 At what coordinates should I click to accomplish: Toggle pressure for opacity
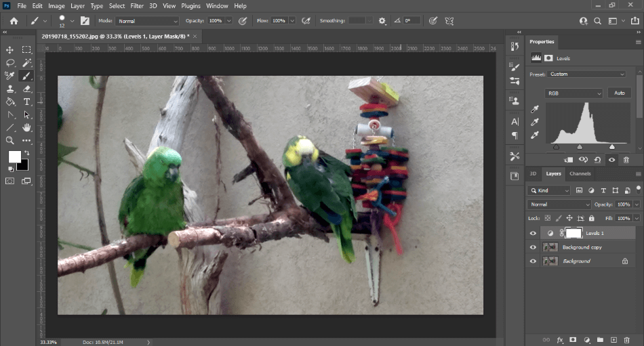click(x=243, y=21)
